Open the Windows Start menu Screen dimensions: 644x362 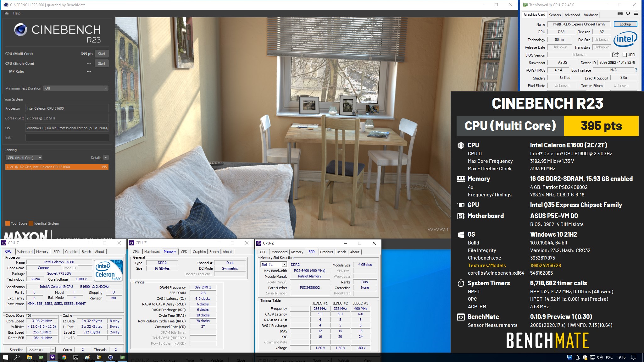coord(5,357)
